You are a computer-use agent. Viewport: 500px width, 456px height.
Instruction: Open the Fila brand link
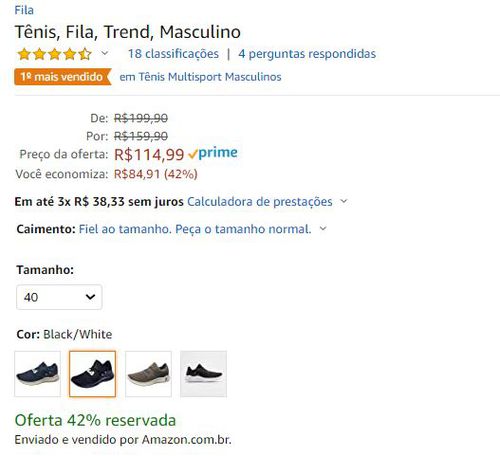[x=24, y=10]
